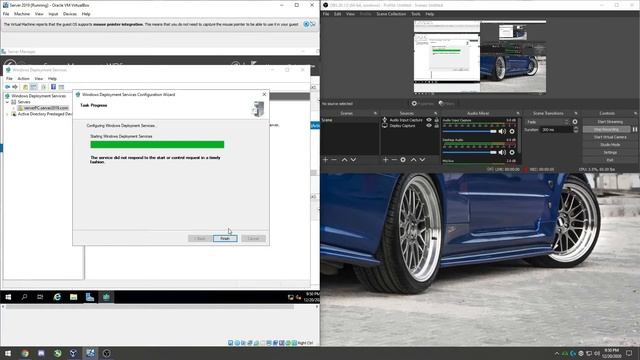Remove selected source with minus icon
Viewport: 640px width, 360px height.
[x=394, y=160]
